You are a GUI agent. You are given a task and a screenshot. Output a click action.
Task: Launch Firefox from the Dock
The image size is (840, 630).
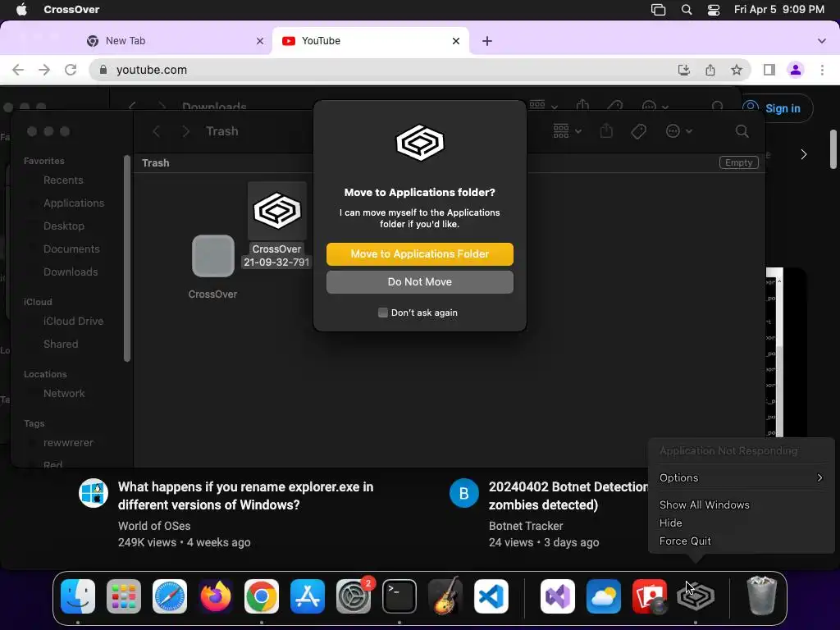216,596
